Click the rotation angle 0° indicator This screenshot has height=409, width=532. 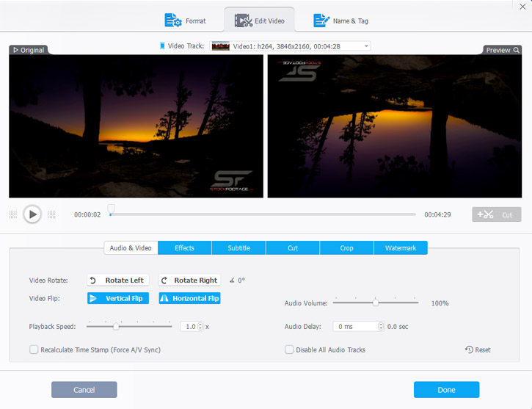point(237,280)
